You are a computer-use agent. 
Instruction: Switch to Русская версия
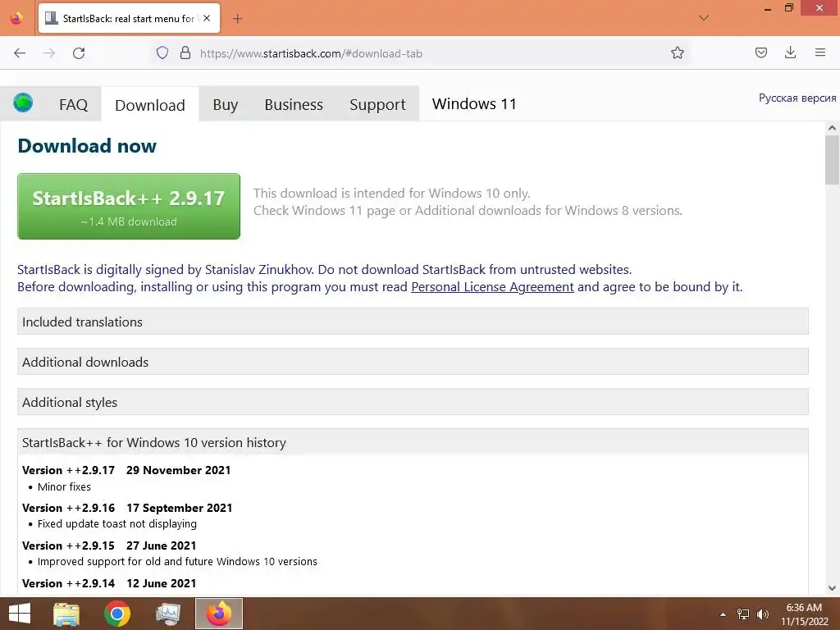[797, 98]
